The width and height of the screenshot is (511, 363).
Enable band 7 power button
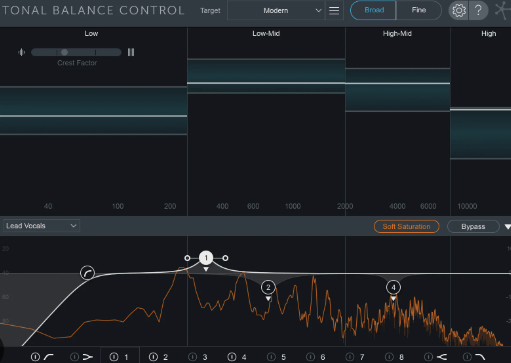[350, 357]
